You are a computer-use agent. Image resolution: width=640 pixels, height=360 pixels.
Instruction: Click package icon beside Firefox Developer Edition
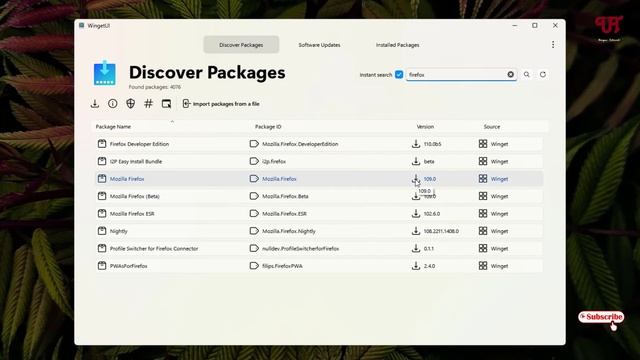click(x=102, y=144)
